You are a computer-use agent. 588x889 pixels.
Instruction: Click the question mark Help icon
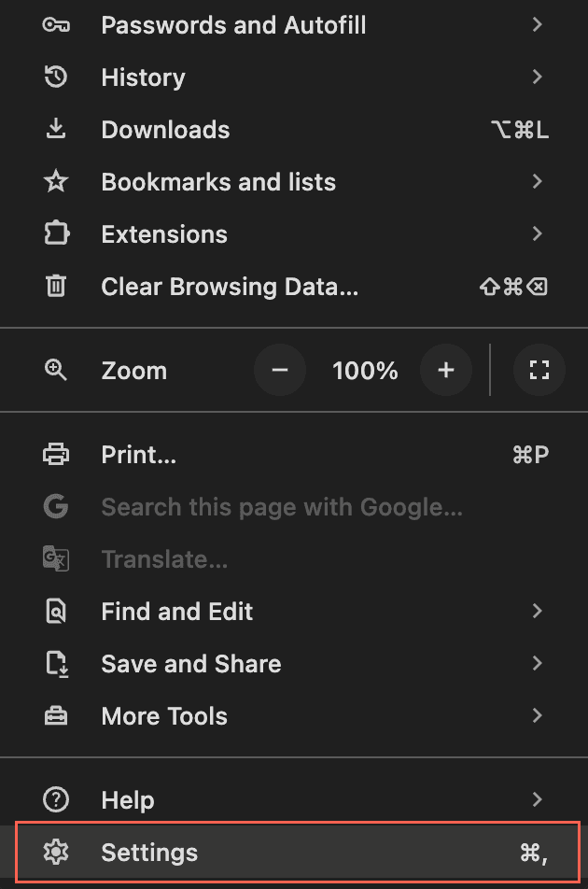[56, 799]
